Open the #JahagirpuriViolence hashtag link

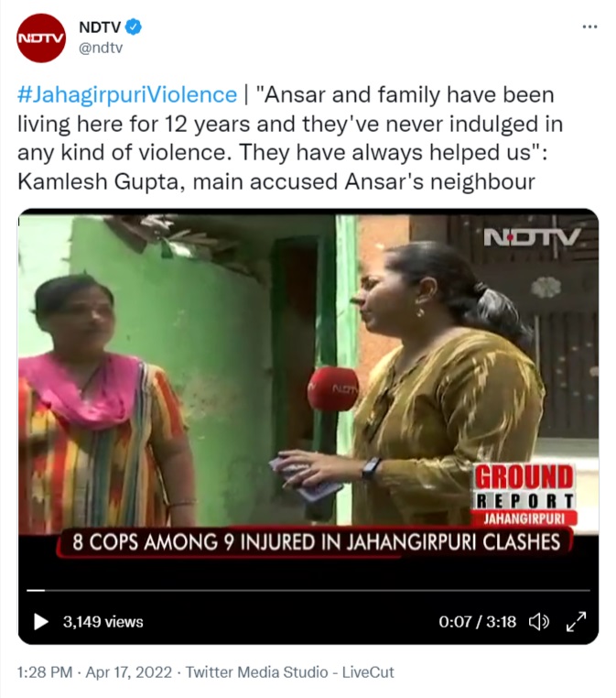pyautogui.click(x=127, y=95)
